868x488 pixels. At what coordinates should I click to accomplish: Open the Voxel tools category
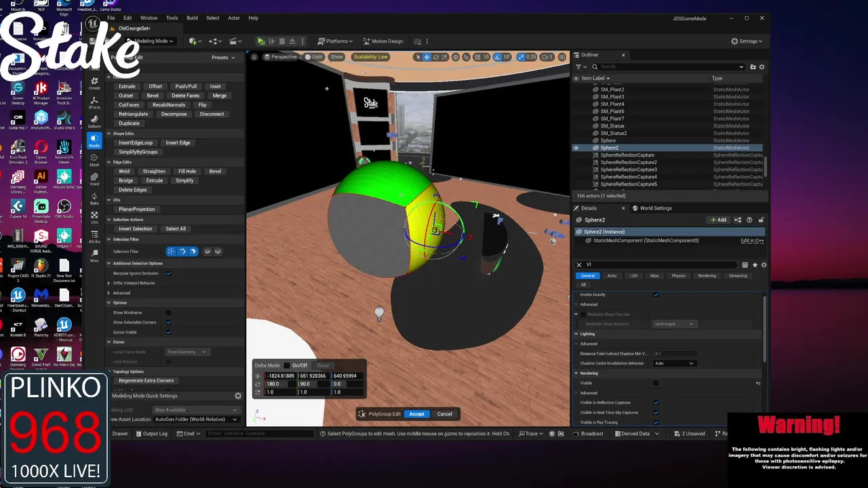pos(94,179)
